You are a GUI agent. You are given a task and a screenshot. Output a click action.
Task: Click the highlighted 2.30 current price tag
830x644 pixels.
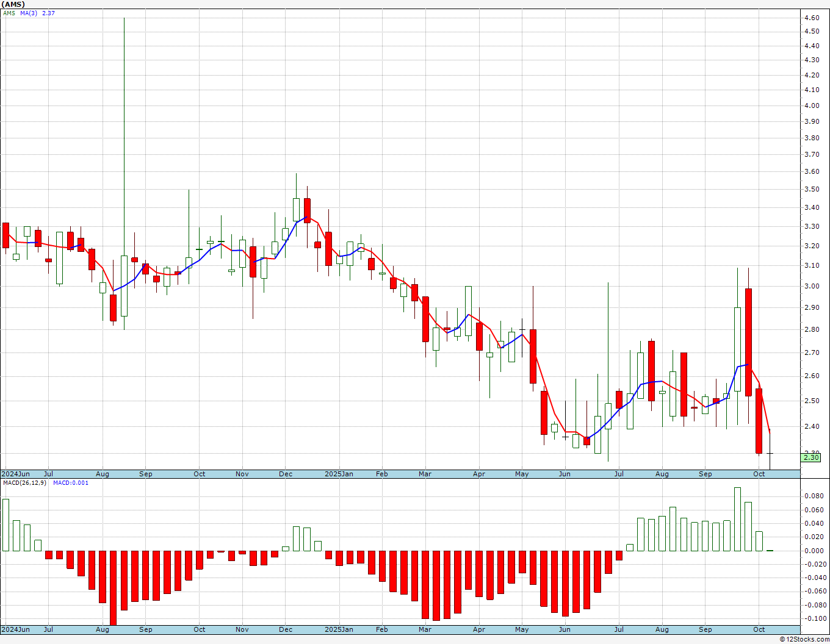coord(811,457)
